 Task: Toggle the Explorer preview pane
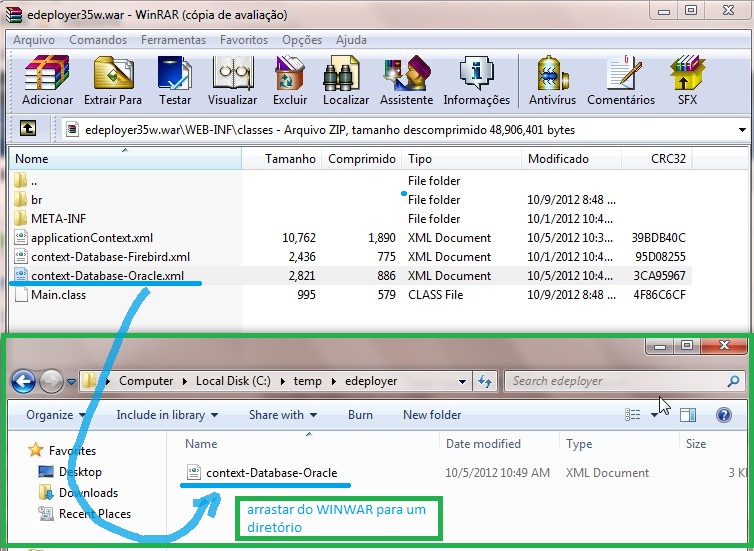[688, 414]
